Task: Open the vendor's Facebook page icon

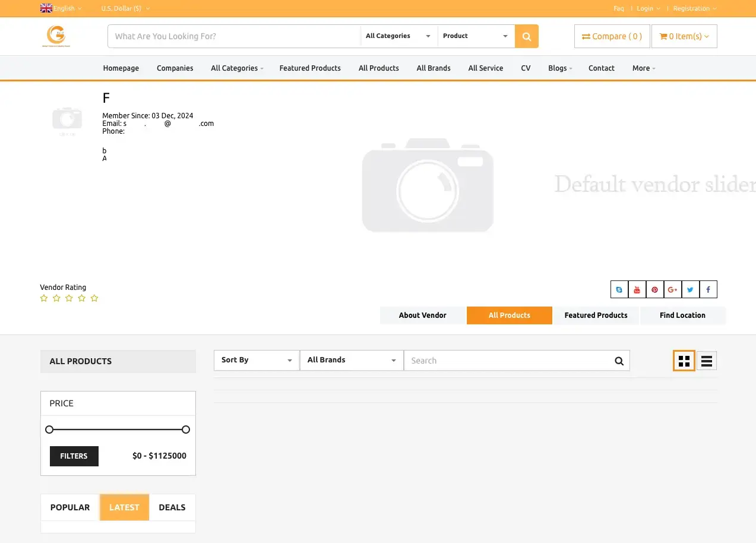Action: 708,289
